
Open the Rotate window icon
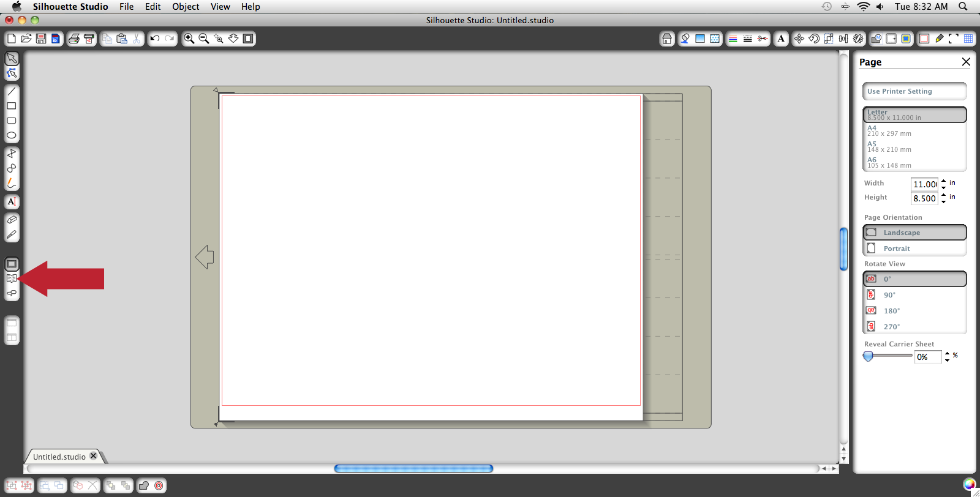coord(814,39)
